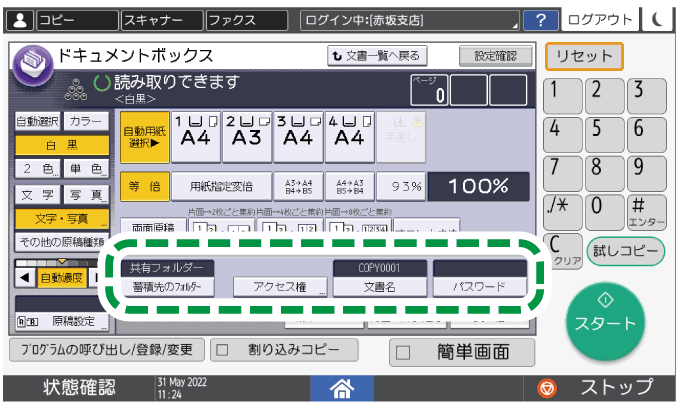Tap the left arrow density button
This screenshot has width=679, height=404.
point(25,278)
